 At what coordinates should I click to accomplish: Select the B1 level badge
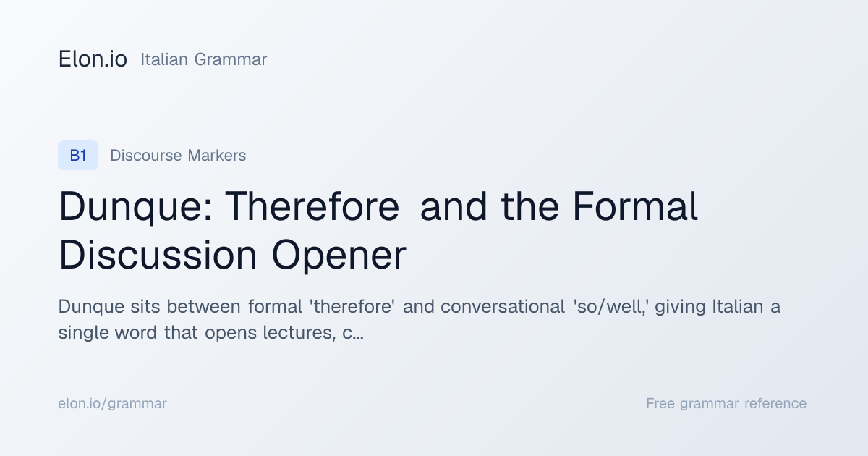coord(78,155)
